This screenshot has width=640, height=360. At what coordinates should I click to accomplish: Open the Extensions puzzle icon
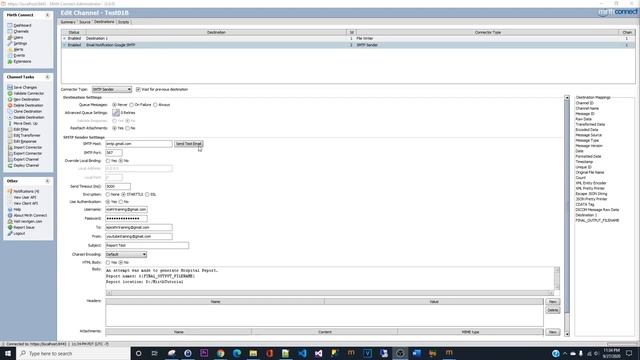[x=10, y=62]
